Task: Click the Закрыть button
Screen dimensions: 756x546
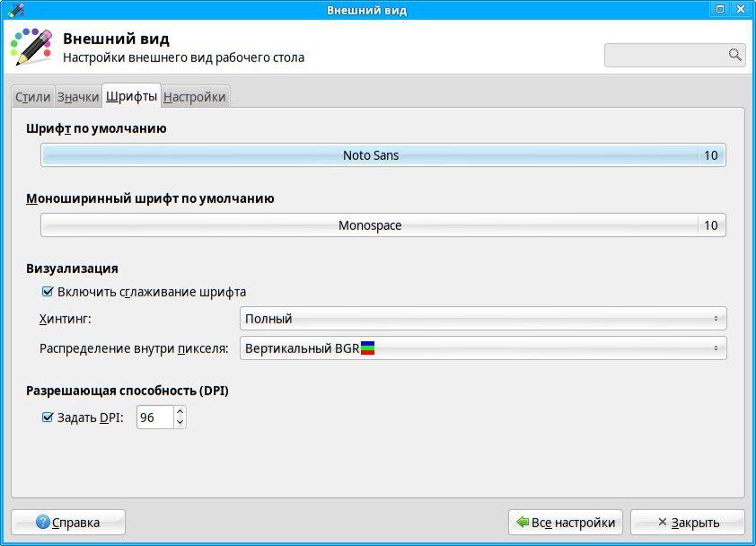Action: [x=688, y=522]
